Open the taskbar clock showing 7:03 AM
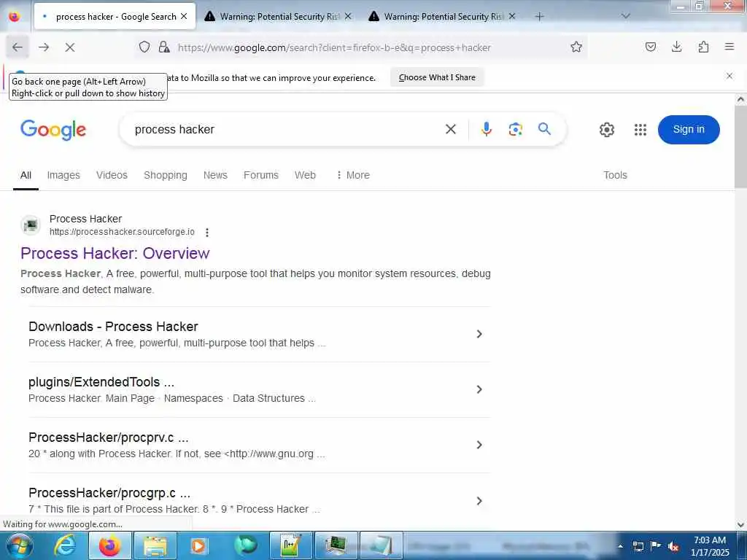Screen dimensions: 747x560 coord(710,545)
